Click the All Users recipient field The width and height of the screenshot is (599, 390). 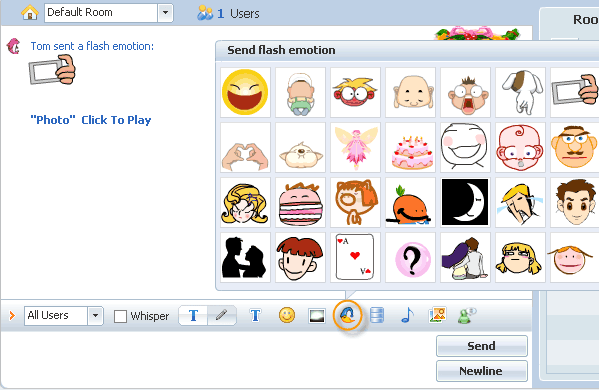[x=56, y=316]
